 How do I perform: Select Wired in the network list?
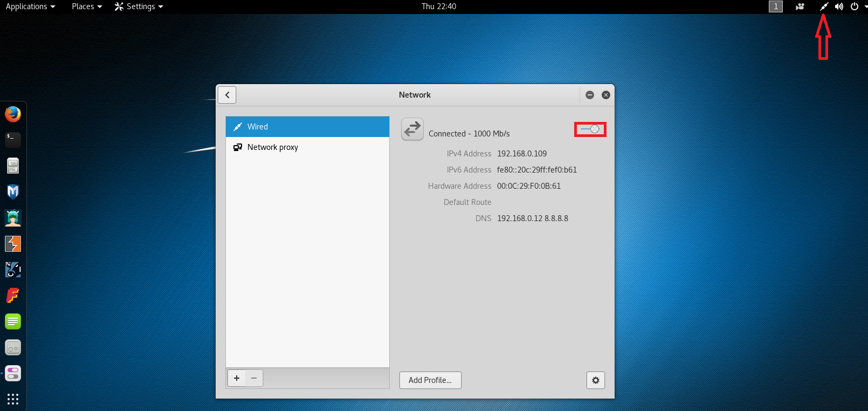[307, 127]
